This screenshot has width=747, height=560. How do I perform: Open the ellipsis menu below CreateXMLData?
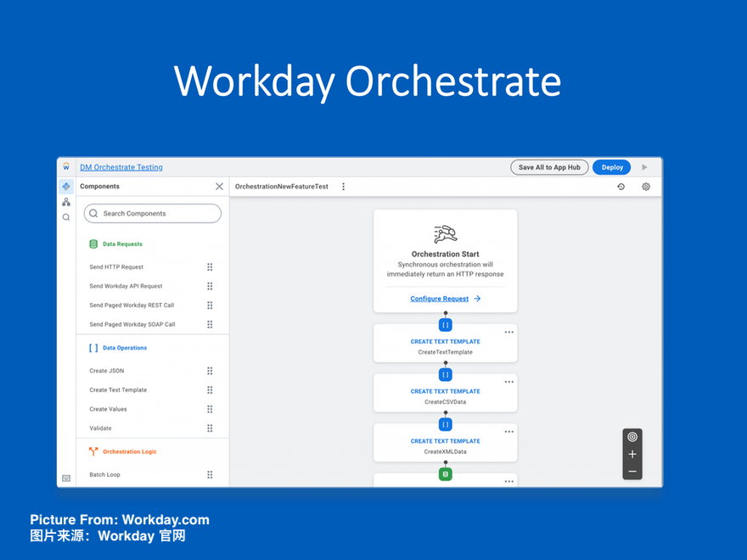(x=508, y=481)
